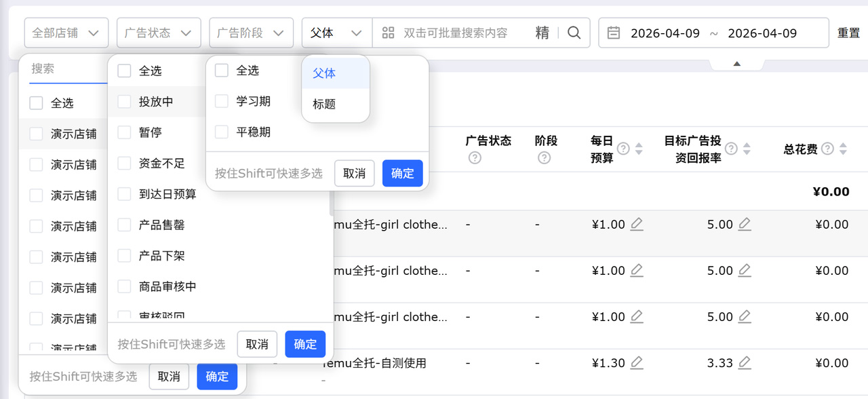The image size is (868, 399).
Task: Click help icon under 阶段 header
Action: point(544,158)
